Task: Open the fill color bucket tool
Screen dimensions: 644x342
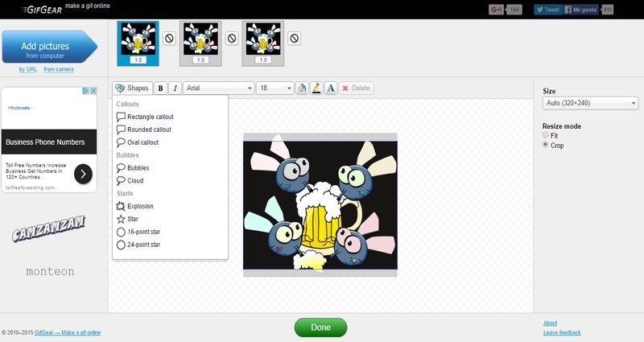Action: coord(302,89)
